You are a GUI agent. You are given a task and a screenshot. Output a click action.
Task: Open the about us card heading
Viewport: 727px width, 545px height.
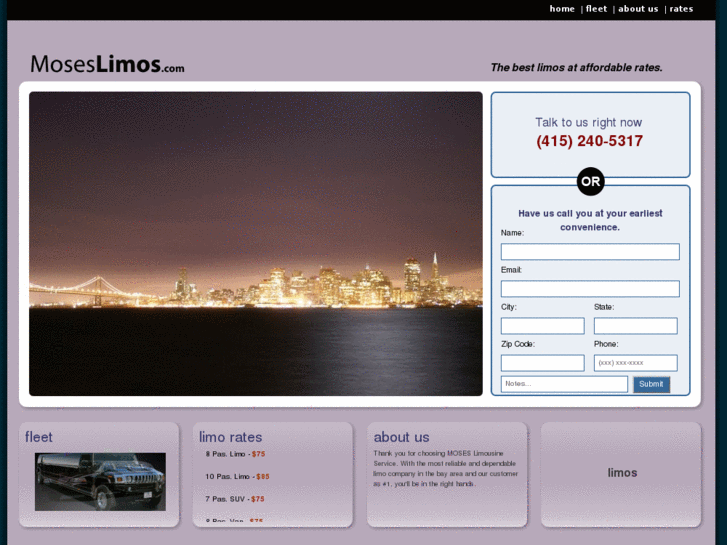(x=402, y=437)
